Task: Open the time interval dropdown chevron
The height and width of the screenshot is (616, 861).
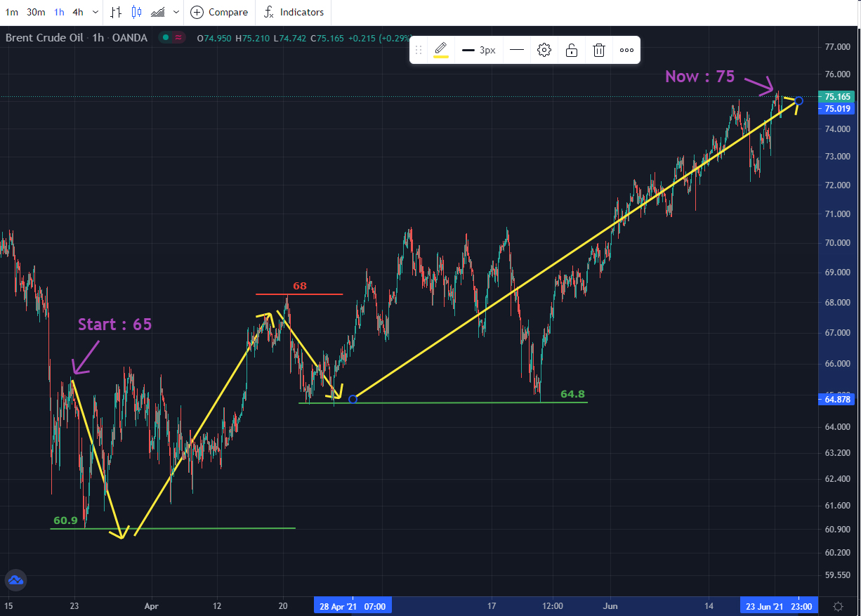Action: pos(95,12)
